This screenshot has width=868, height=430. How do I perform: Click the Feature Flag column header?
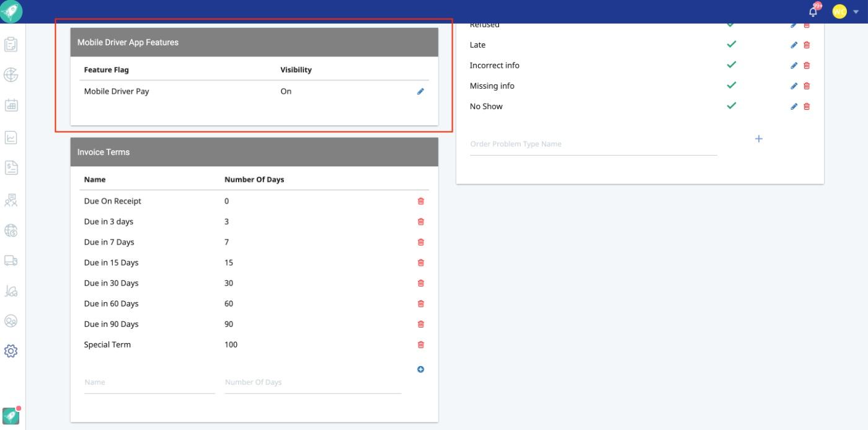[107, 69]
